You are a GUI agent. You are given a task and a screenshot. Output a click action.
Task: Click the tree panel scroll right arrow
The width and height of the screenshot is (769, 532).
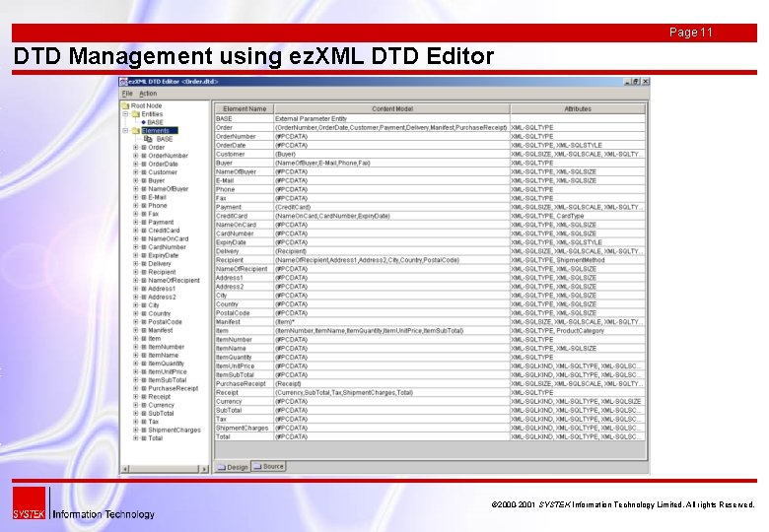click(204, 469)
